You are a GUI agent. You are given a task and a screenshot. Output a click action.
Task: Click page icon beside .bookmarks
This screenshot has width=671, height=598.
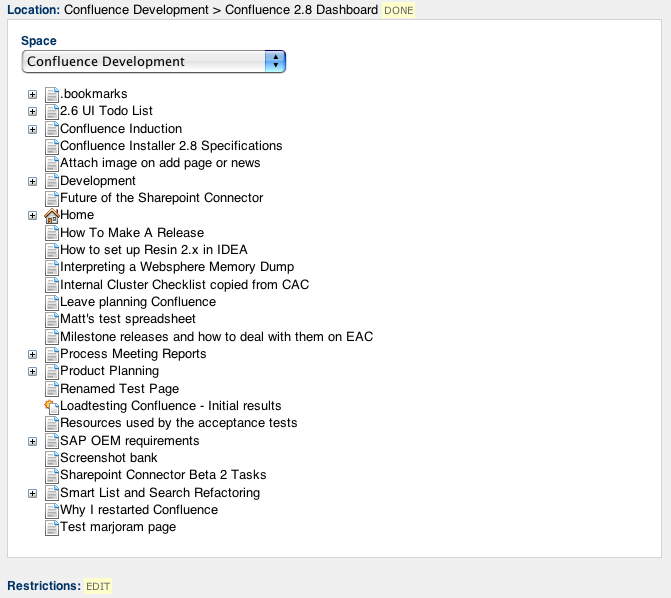pyautogui.click(x=52, y=95)
